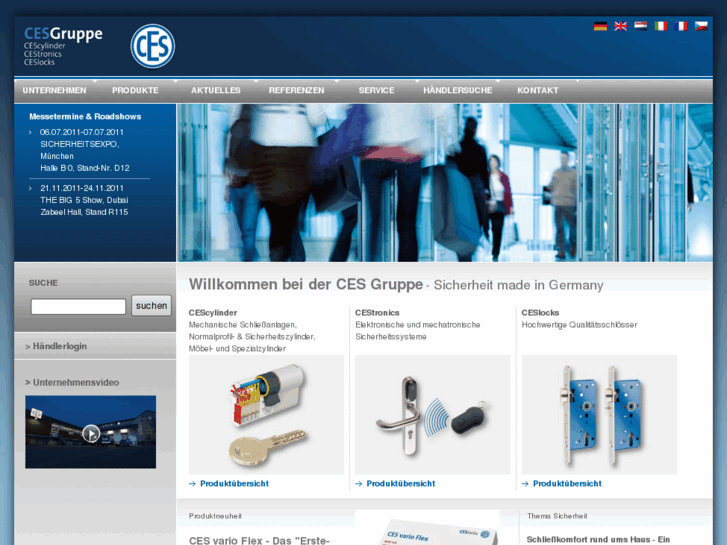Click the round CES logo
The height and width of the screenshot is (545, 727).
pos(153,46)
